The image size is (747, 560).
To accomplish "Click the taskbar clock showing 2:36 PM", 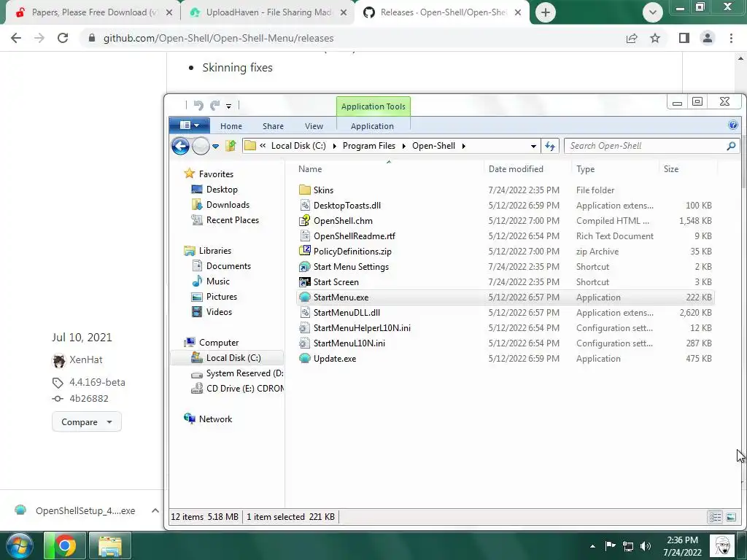I will (x=682, y=546).
